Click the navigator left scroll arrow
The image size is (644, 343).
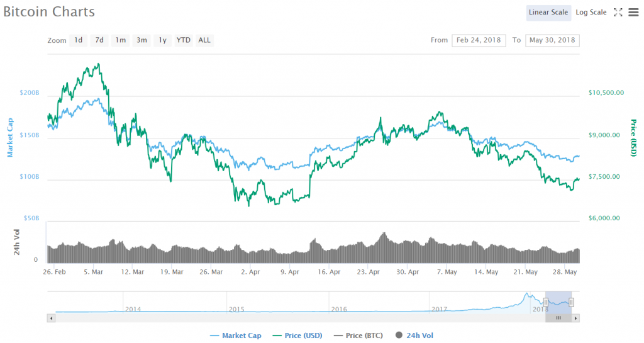click(x=52, y=318)
